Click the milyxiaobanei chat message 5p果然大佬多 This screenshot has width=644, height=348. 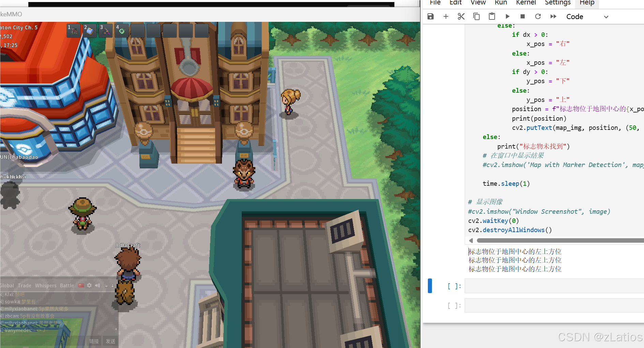point(34,309)
